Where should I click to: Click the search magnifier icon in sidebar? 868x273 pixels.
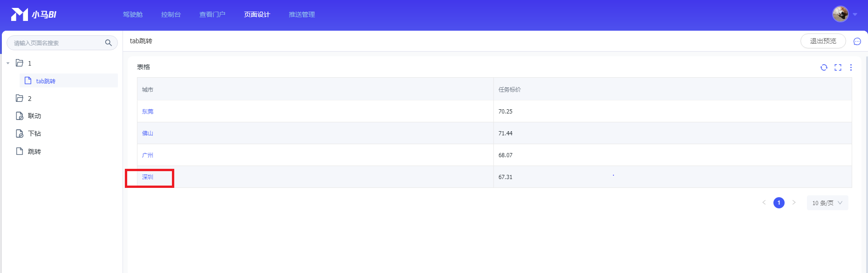(x=108, y=43)
